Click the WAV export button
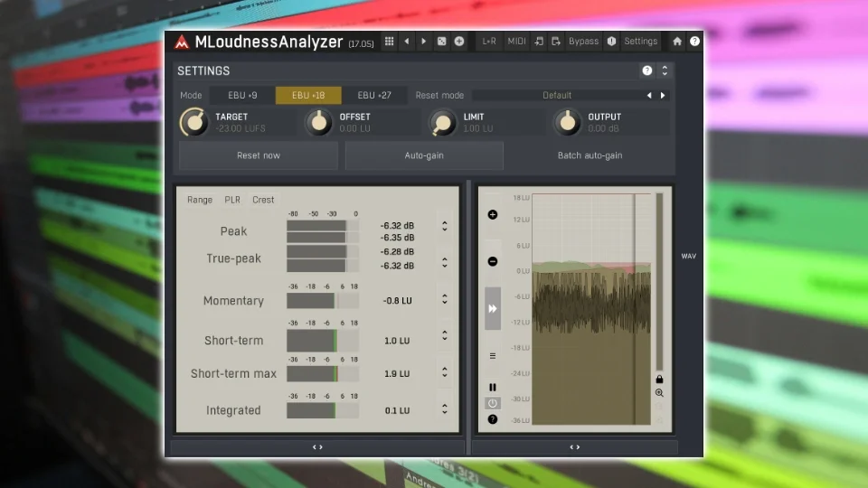This screenshot has height=488, width=868. tap(689, 256)
